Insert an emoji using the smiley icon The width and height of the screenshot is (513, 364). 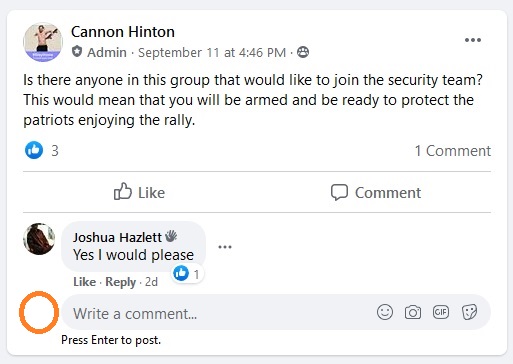tap(385, 312)
